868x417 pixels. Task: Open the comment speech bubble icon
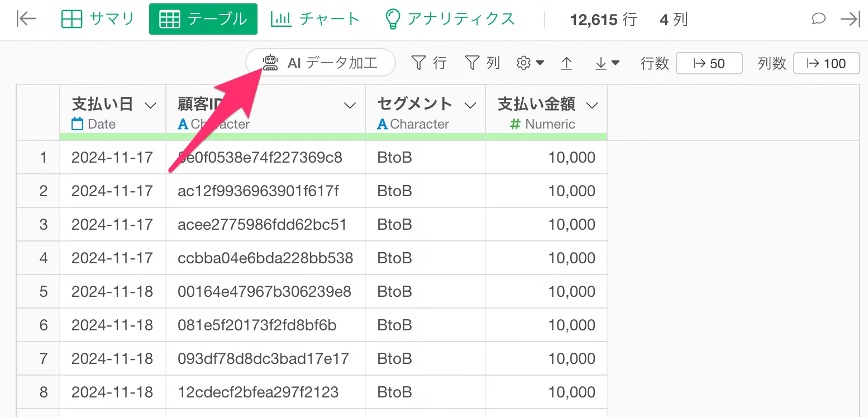[x=818, y=19]
